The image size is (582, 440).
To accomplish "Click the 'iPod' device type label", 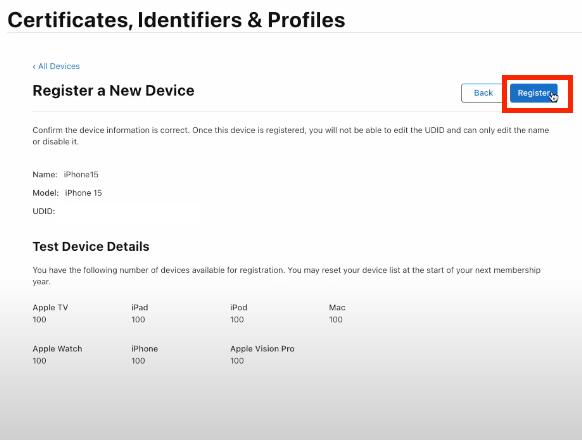I will (x=239, y=307).
